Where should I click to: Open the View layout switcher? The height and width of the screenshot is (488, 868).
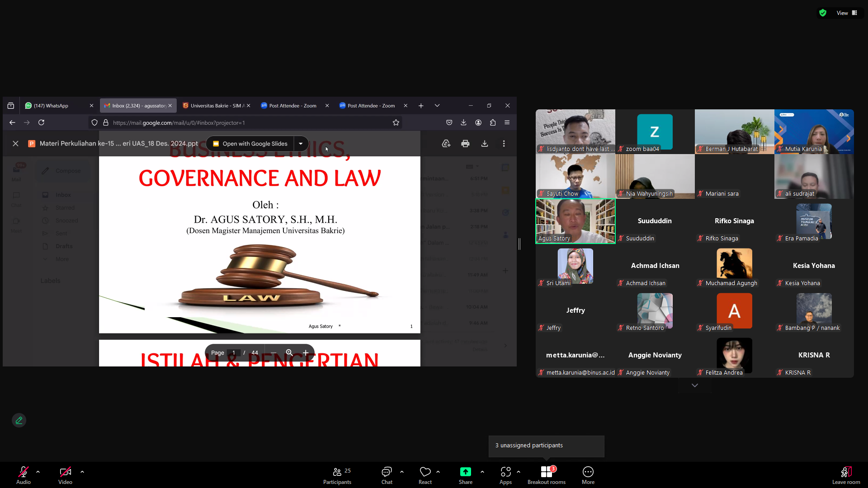click(x=847, y=13)
